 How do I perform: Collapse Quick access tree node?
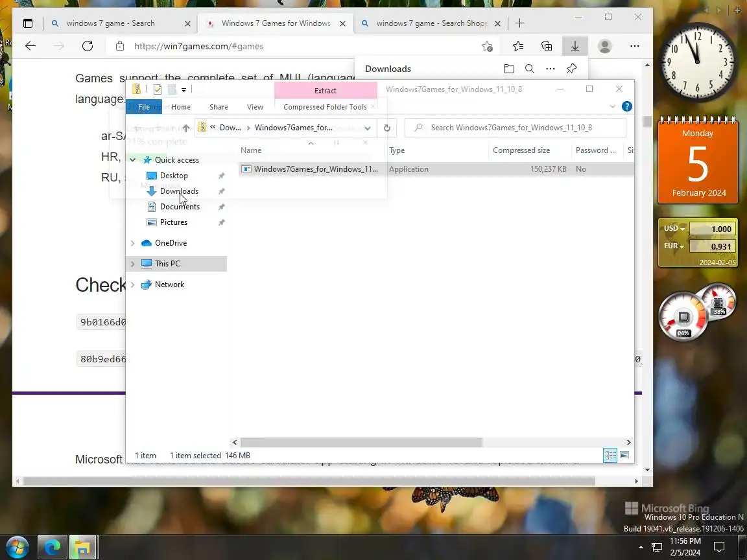pos(132,160)
